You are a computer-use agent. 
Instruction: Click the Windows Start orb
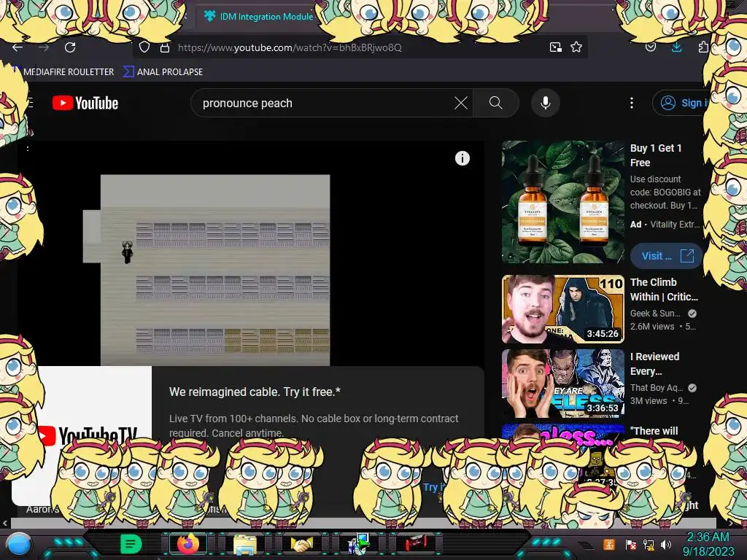coord(18,545)
